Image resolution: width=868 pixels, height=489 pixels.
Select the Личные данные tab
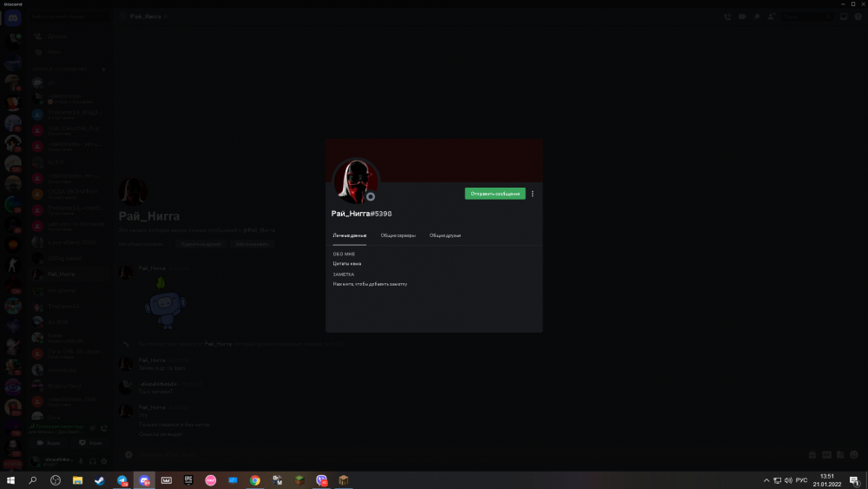(x=349, y=235)
